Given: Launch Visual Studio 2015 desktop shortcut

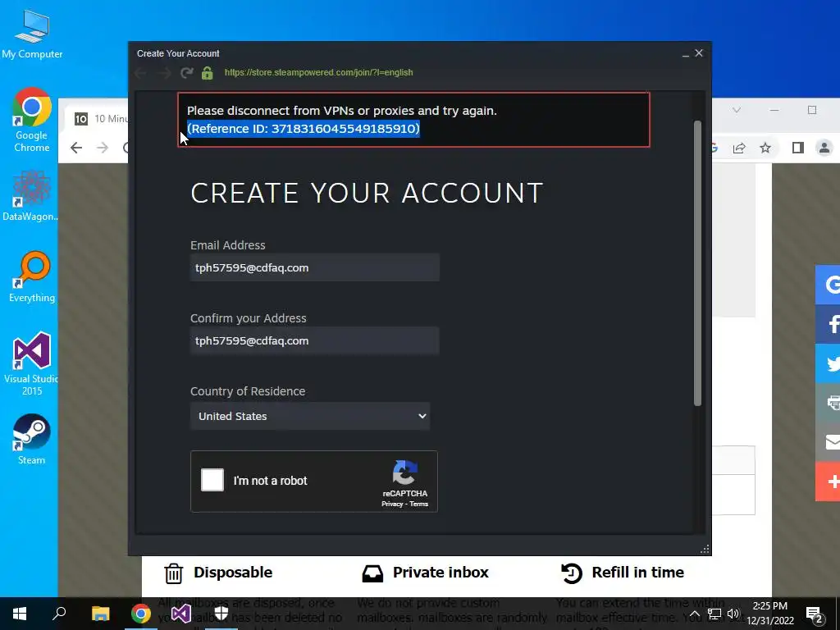Looking at the screenshot, I should (x=31, y=363).
